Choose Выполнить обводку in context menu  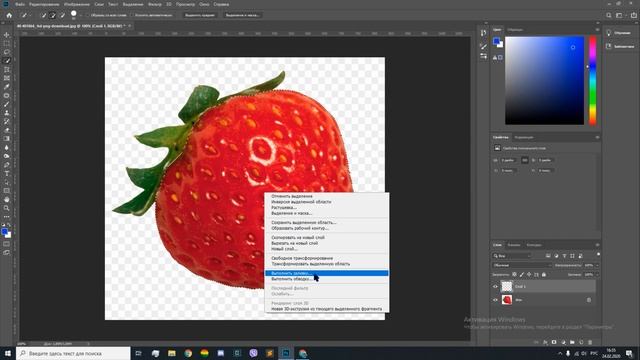click(327, 279)
